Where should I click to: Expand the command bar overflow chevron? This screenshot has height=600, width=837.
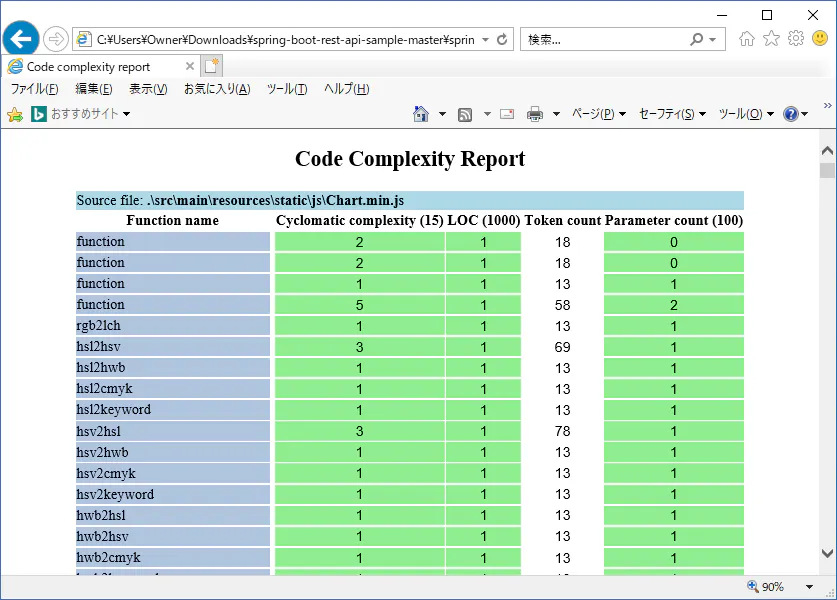pyautogui.click(x=827, y=105)
